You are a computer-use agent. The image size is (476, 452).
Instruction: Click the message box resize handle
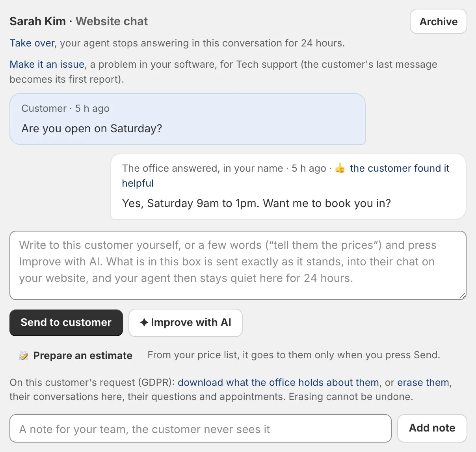pyautogui.click(x=463, y=296)
